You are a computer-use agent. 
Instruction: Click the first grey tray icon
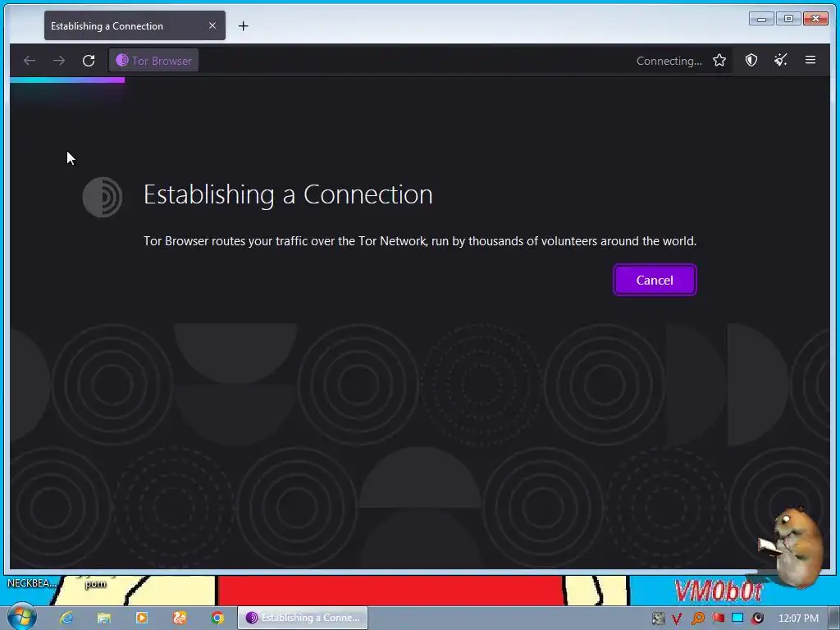coord(658,619)
